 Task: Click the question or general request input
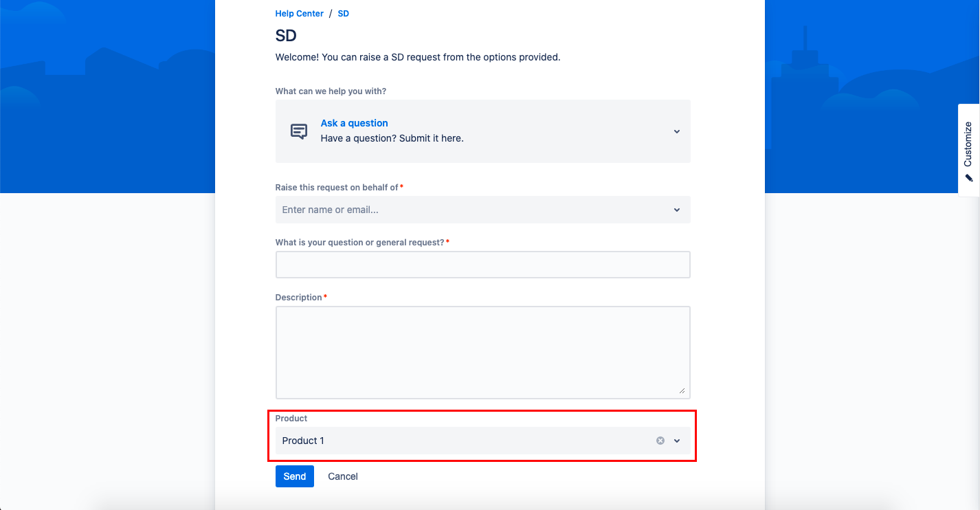point(482,265)
